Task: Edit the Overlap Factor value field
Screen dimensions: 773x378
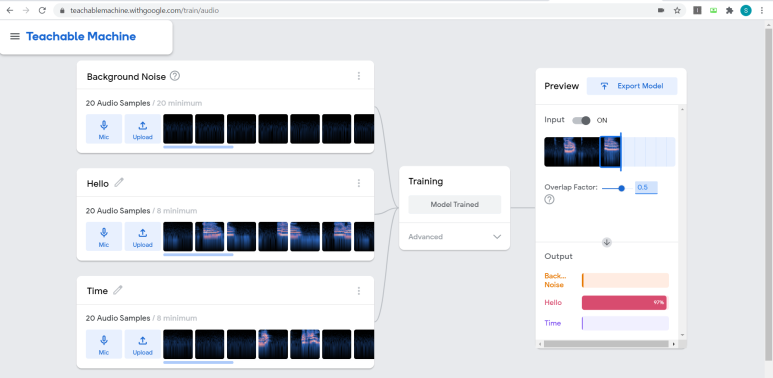Action: (646, 188)
